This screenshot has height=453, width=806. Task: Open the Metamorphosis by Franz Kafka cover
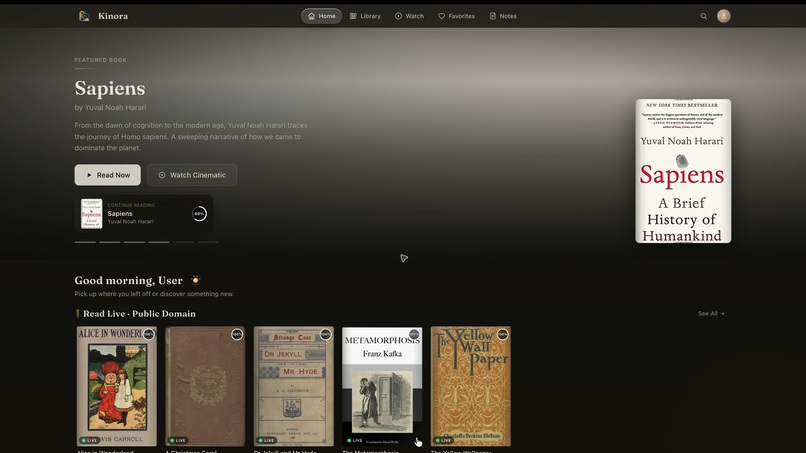tap(382, 386)
